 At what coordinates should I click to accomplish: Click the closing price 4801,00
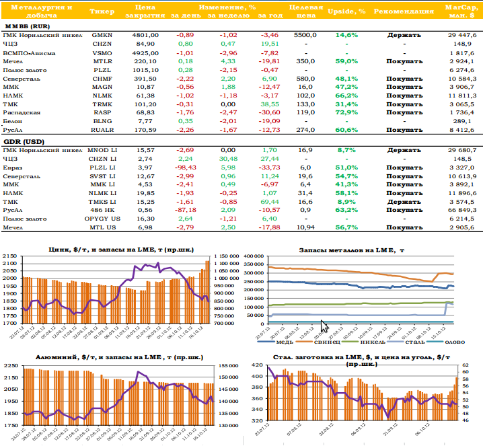[x=145, y=35]
